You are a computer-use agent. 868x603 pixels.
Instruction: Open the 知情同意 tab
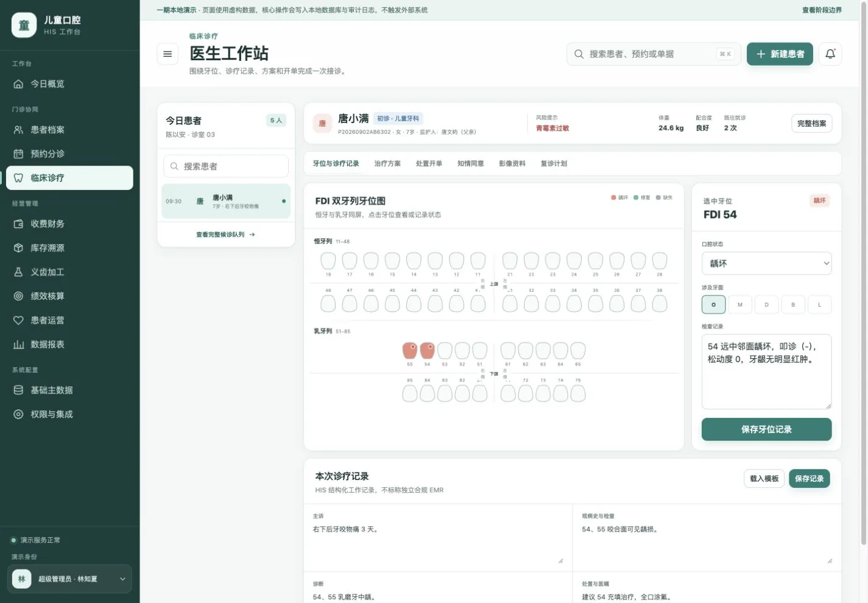point(471,164)
